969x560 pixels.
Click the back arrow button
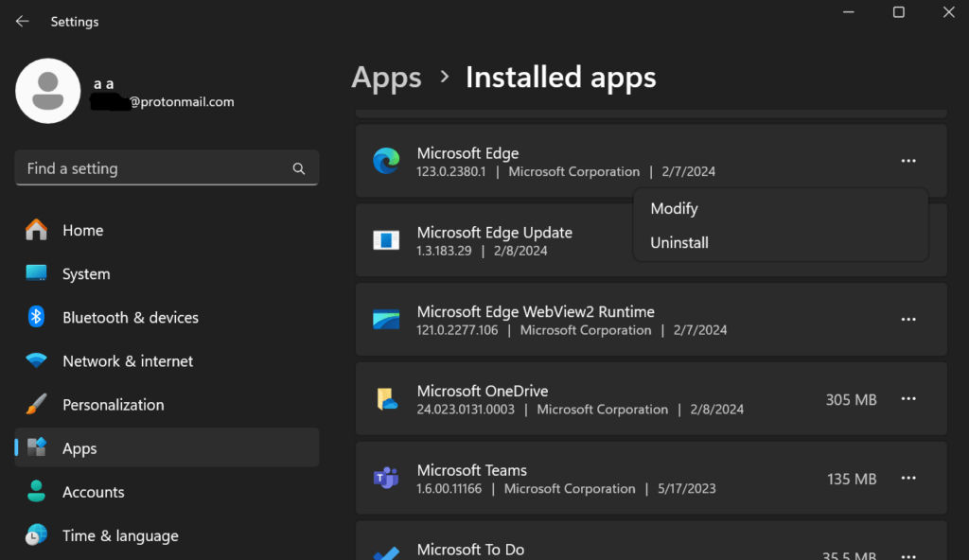click(22, 21)
